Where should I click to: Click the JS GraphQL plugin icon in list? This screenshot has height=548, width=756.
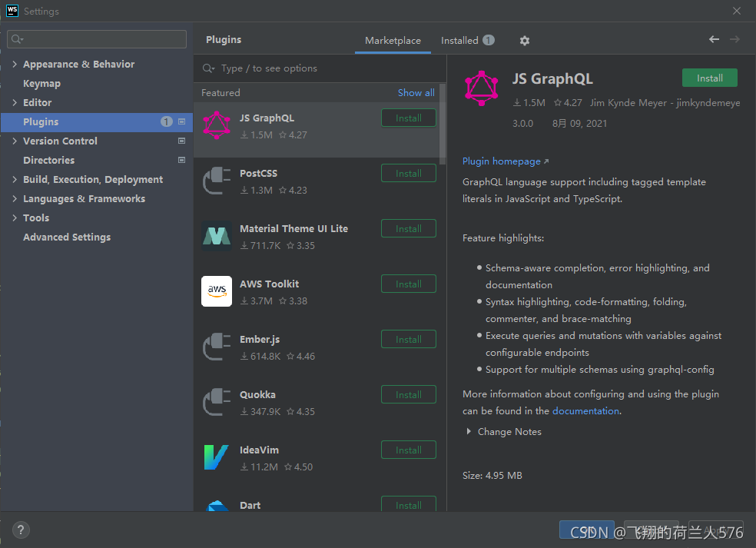(217, 125)
